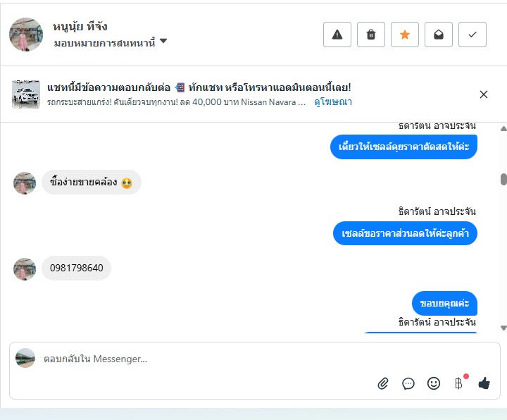Mark conversation unread with envelope icon
Screen dimensions: 507x420
(x=439, y=35)
